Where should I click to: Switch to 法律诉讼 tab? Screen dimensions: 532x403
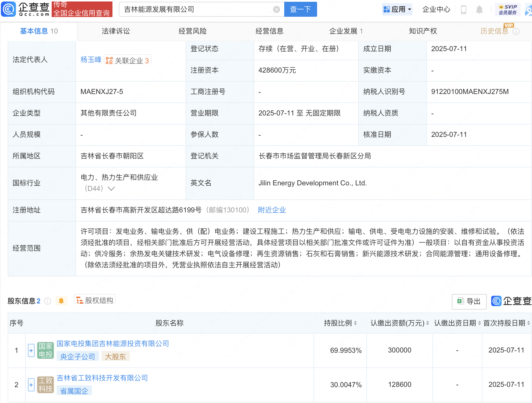click(x=116, y=31)
